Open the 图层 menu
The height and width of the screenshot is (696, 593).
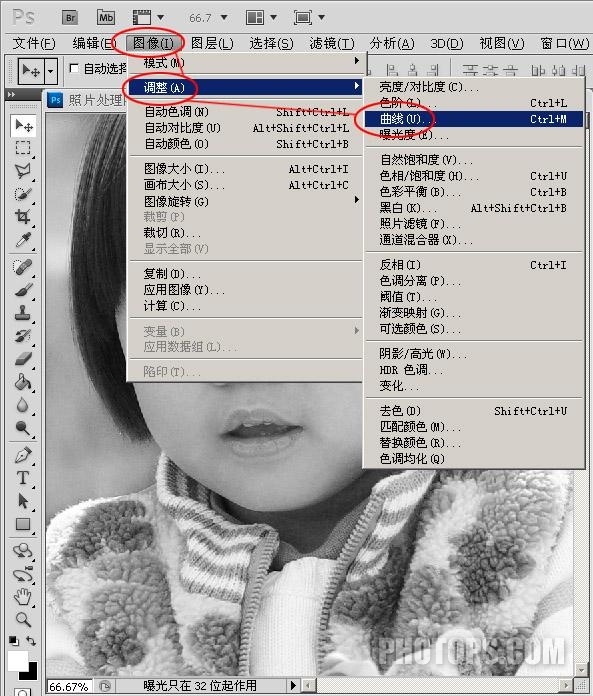[212, 44]
